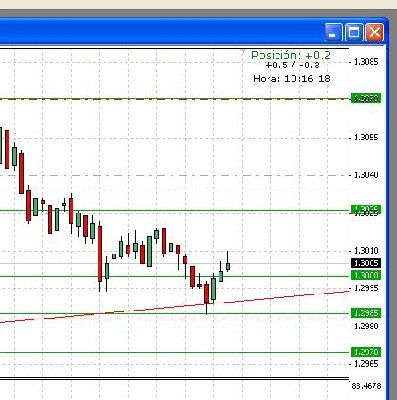Click the dashed brown line at 1.3070

pos(175,99)
